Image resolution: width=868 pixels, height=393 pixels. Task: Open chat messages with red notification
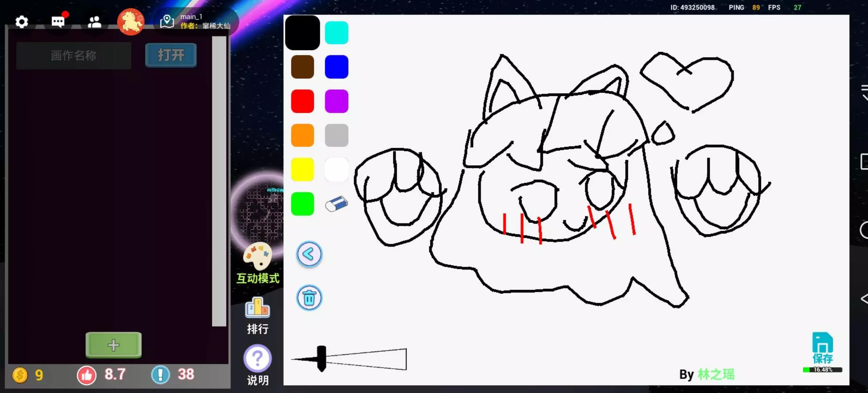tap(58, 22)
